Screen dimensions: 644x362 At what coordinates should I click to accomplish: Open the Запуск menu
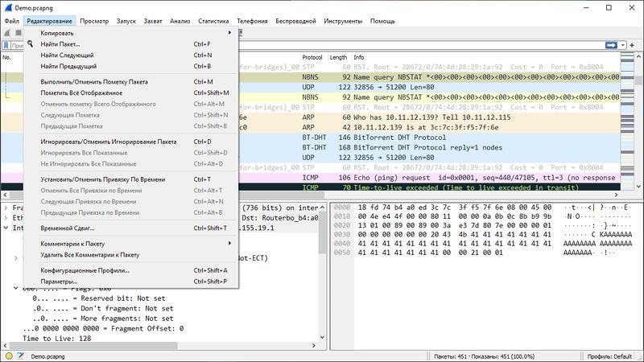click(126, 21)
